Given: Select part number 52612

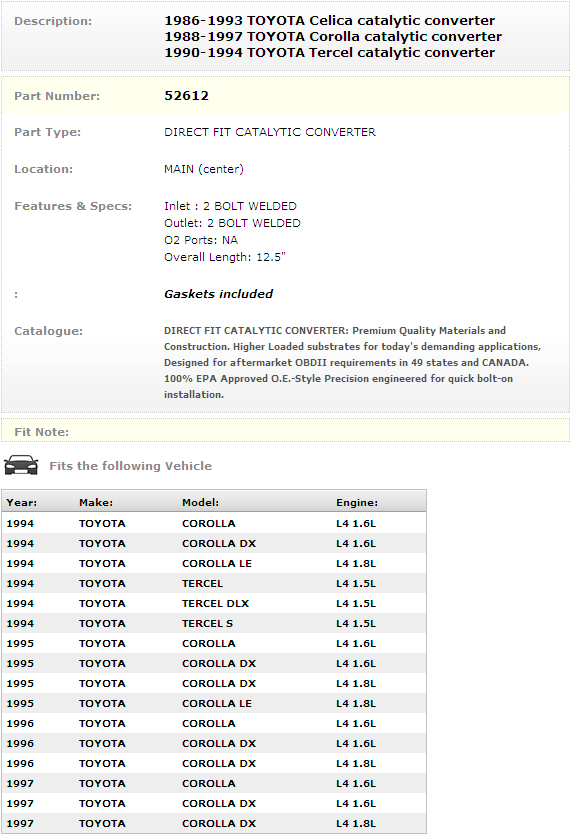Looking at the screenshot, I should (186, 96).
